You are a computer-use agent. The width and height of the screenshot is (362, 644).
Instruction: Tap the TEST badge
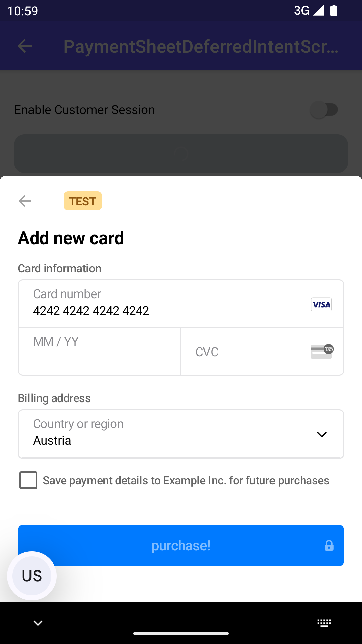(83, 201)
